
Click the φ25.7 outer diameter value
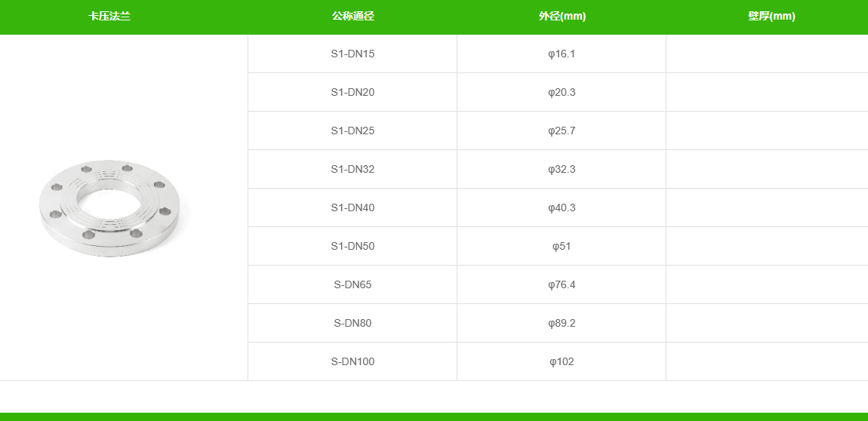562,131
